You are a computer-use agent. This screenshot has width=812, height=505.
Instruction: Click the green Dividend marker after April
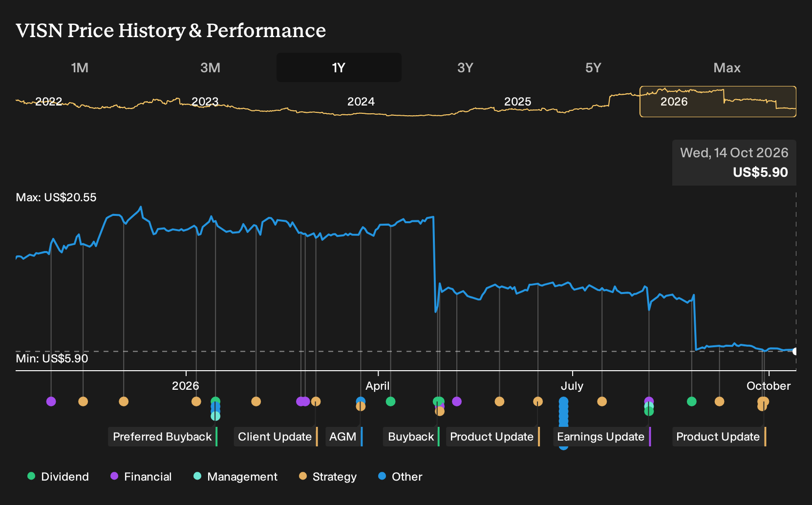click(x=390, y=401)
